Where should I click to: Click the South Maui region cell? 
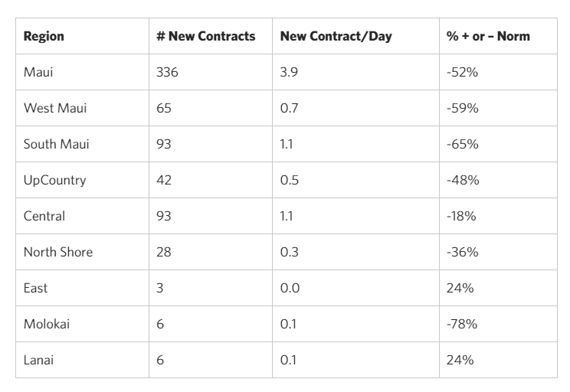[x=56, y=144]
